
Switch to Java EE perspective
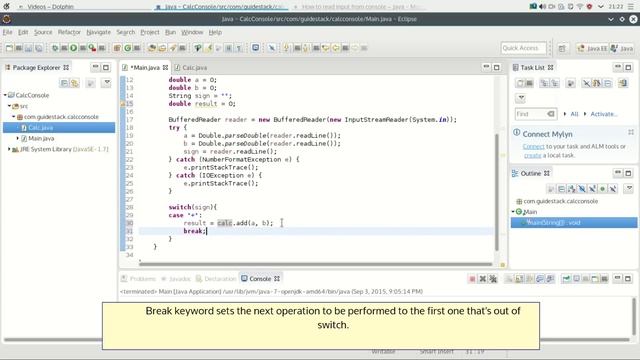(592, 48)
